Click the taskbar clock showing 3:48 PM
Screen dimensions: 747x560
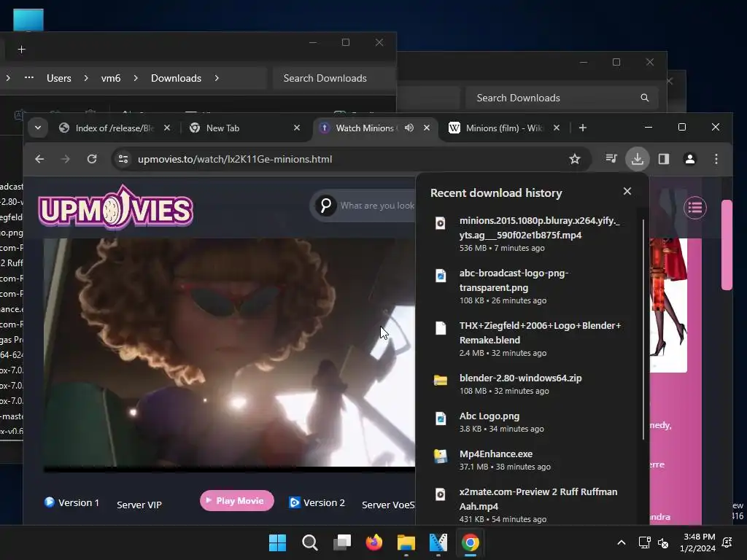click(697, 542)
